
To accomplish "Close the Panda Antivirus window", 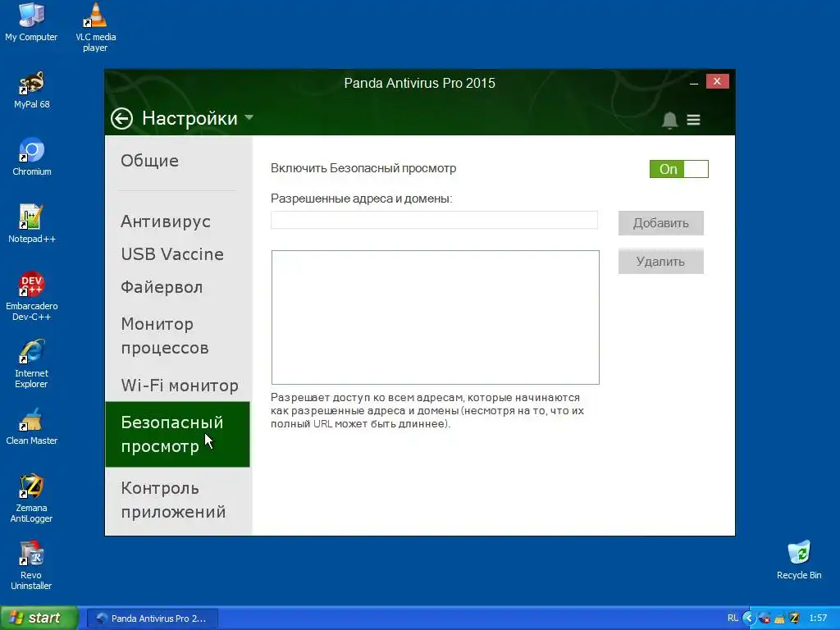I will point(717,81).
